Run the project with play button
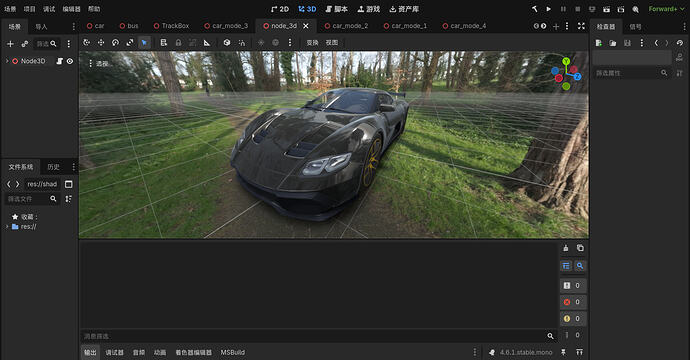This screenshot has height=360, width=690. click(x=549, y=9)
